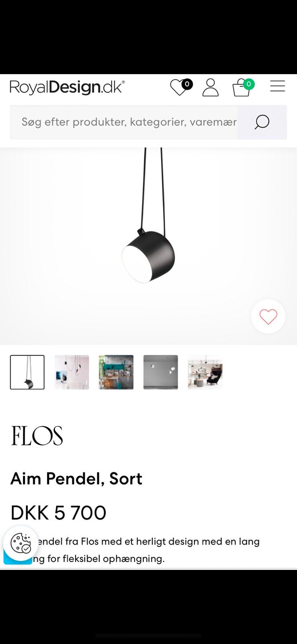Screen dimensions: 297x644
Task: Select third thumbnail with teal kitchen
Action: 116,372
